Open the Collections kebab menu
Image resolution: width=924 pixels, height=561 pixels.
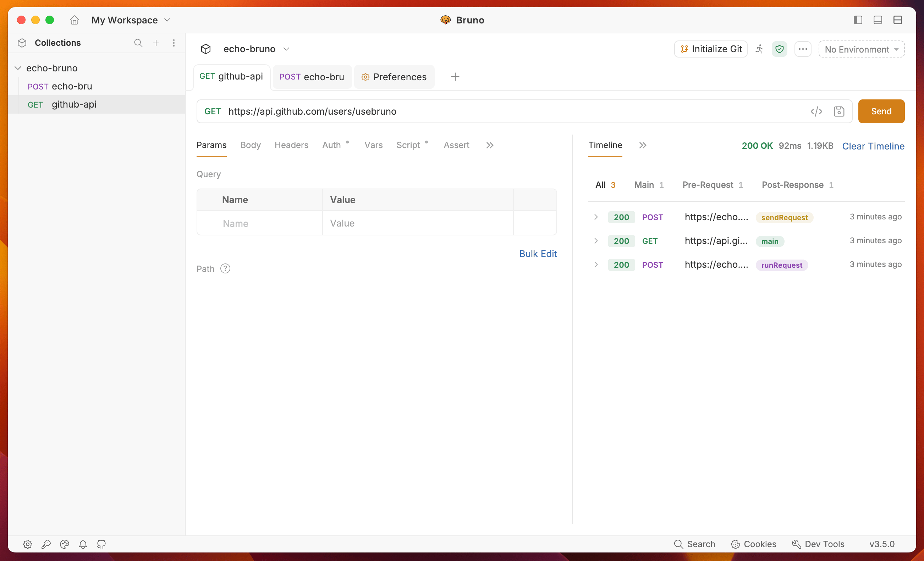click(x=174, y=43)
